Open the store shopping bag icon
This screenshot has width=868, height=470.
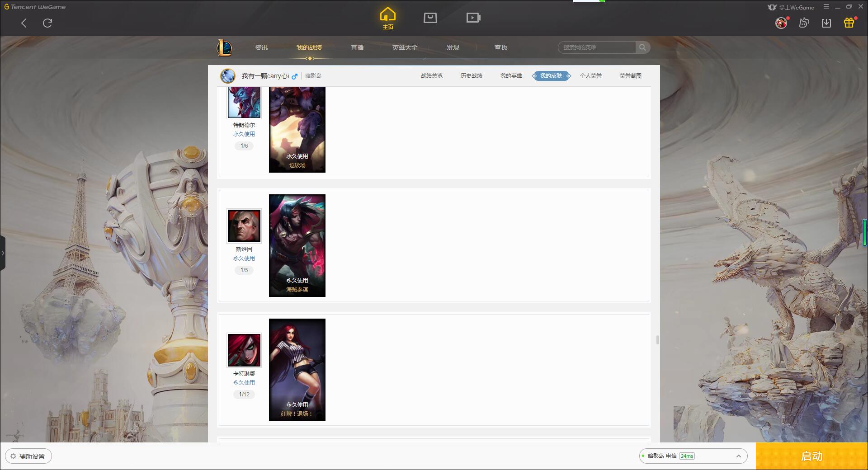click(430, 18)
